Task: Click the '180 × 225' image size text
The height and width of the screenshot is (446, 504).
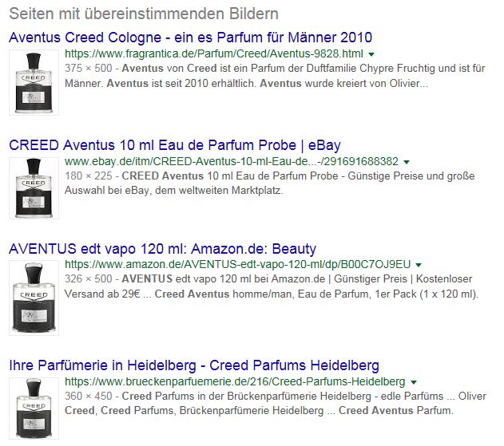Action: [x=89, y=176]
